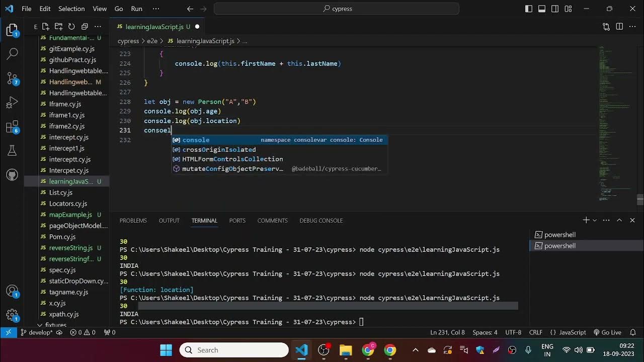Show hidden system tray icons
Viewport: 644px width, 362px height.
pos(415,350)
